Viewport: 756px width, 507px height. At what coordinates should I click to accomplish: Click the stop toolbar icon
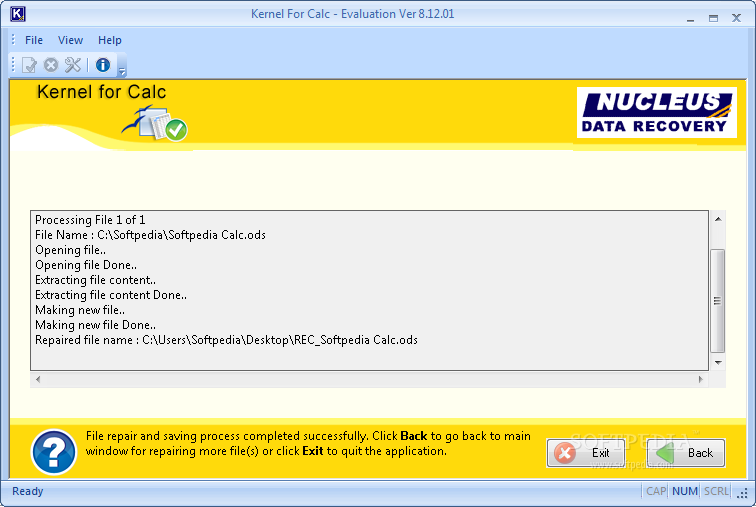(51, 65)
